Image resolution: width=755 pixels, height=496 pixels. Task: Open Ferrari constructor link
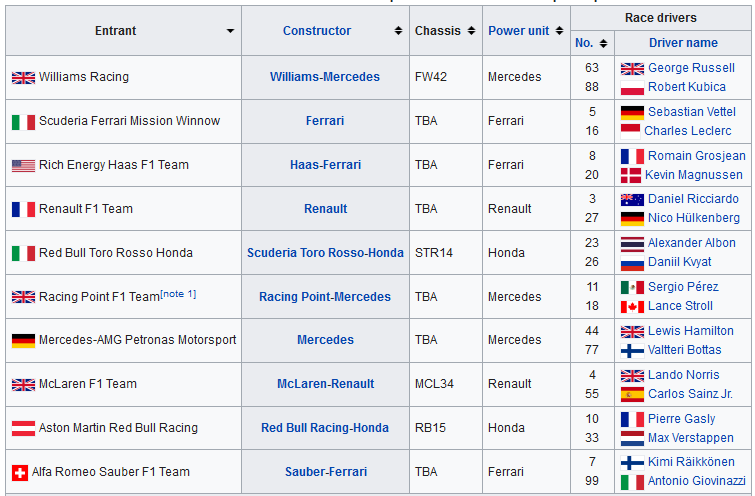pos(325,120)
